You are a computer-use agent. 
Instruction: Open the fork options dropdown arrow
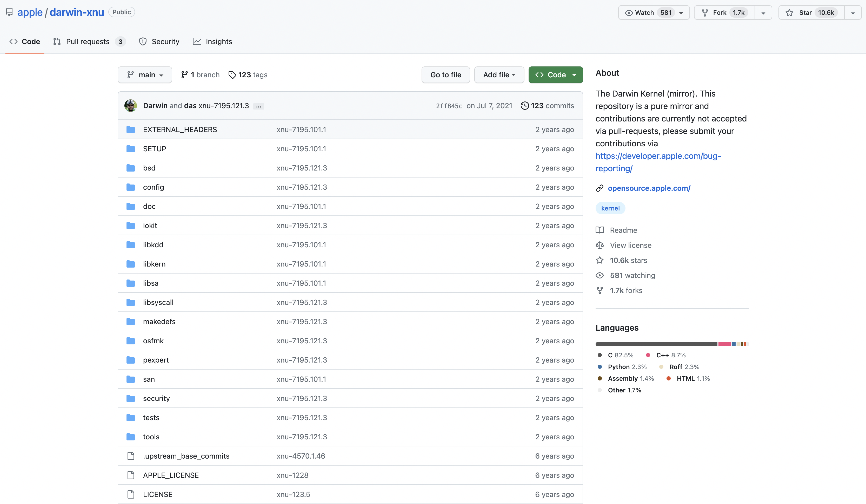coord(763,13)
